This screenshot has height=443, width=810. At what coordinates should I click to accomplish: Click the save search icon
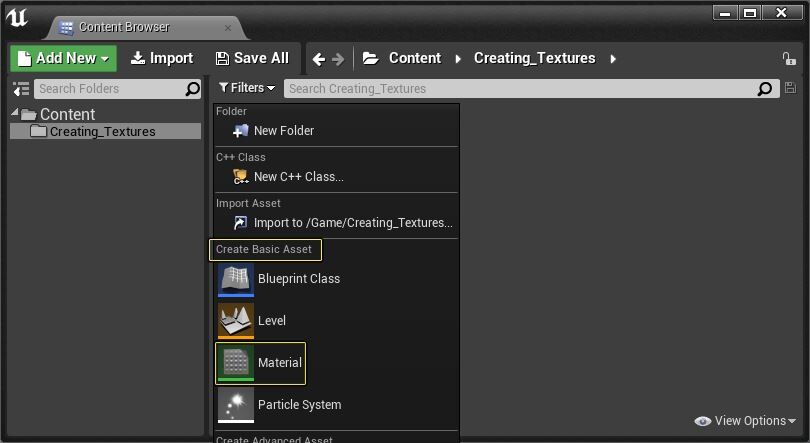(791, 89)
